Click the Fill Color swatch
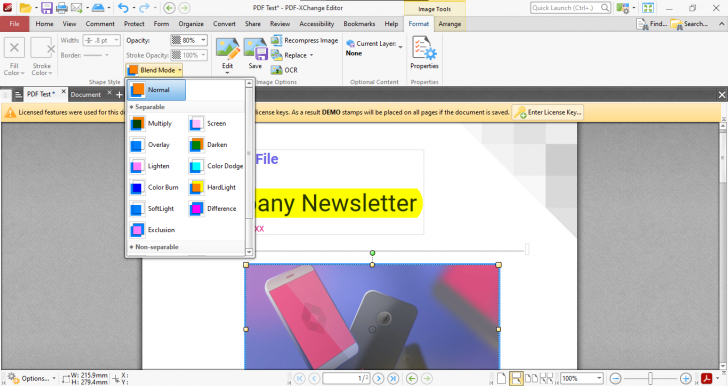 [x=14, y=48]
